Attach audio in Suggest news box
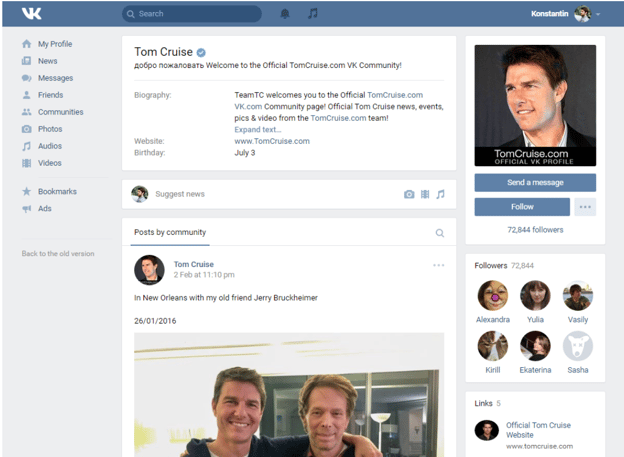This screenshot has height=457, width=624. coord(440,194)
